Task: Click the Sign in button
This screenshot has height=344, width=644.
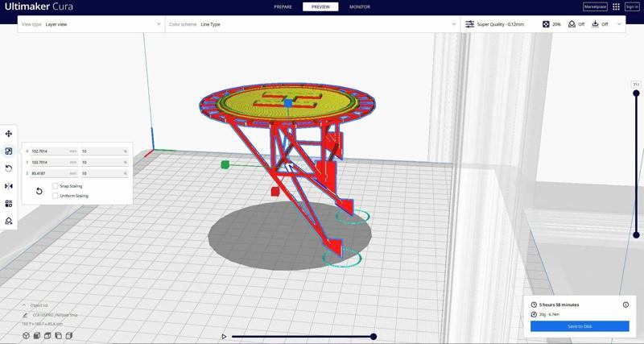Action: pos(632,6)
